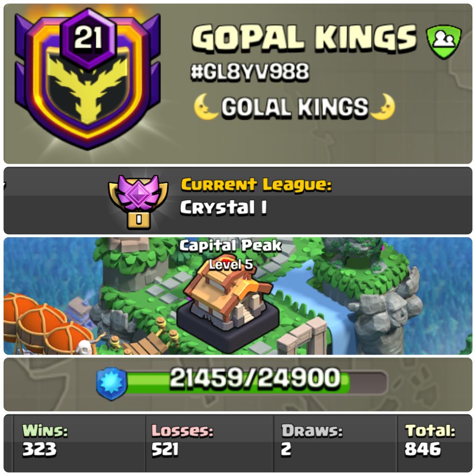The height and width of the screenshot is (476, 476).
Task: Click the right crescent moon emoji
Action: [384, 106]
